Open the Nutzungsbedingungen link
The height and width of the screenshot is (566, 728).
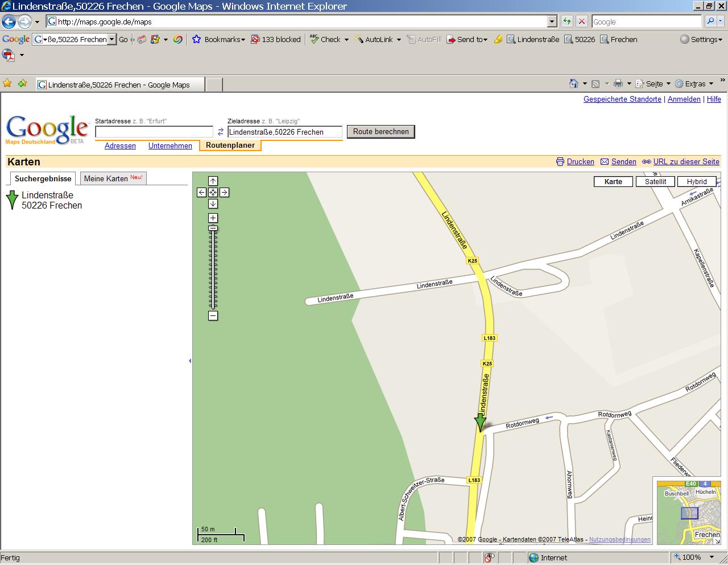619,539
